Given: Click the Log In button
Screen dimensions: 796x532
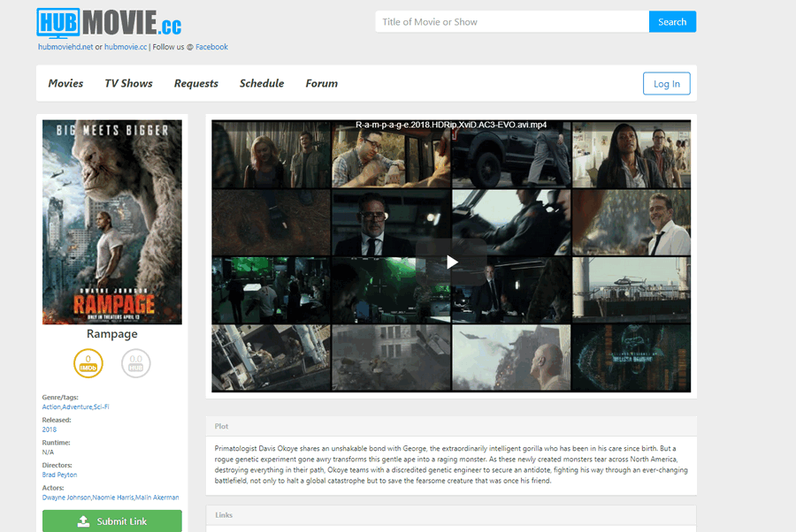Looking at the screenshot, I should click(x=667, y=84).
